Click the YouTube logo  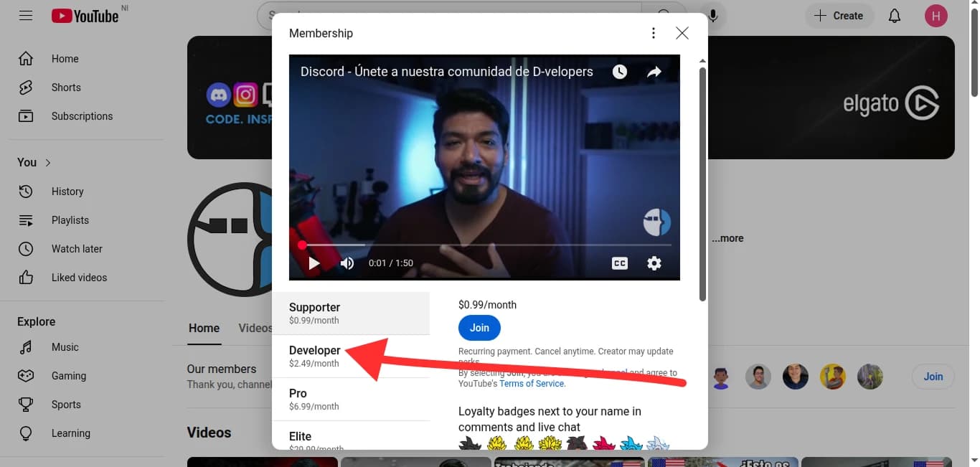coord(85,16)
